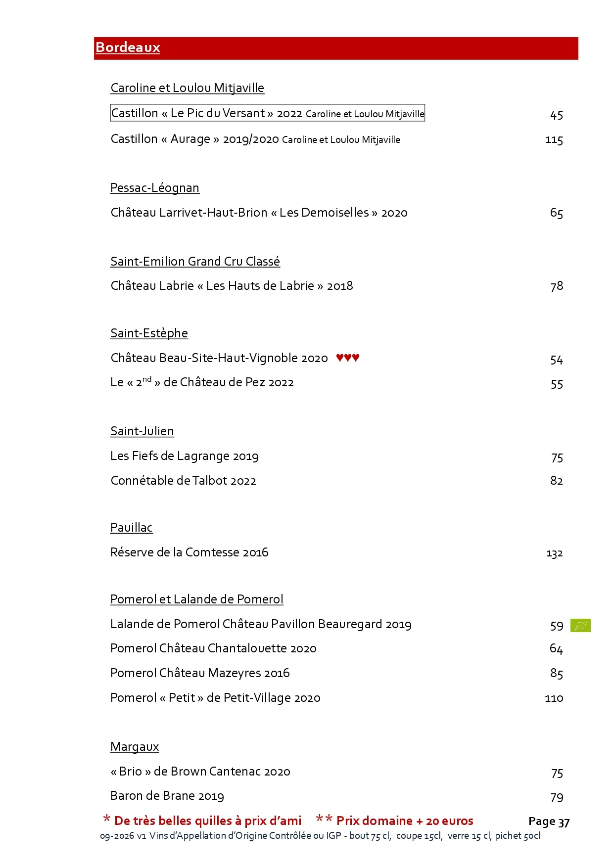The height and width of the screenshot is (868, 614).
Task: Select Pomerol Château Mazeyres 2016 entry
Action: click(200, 673)
